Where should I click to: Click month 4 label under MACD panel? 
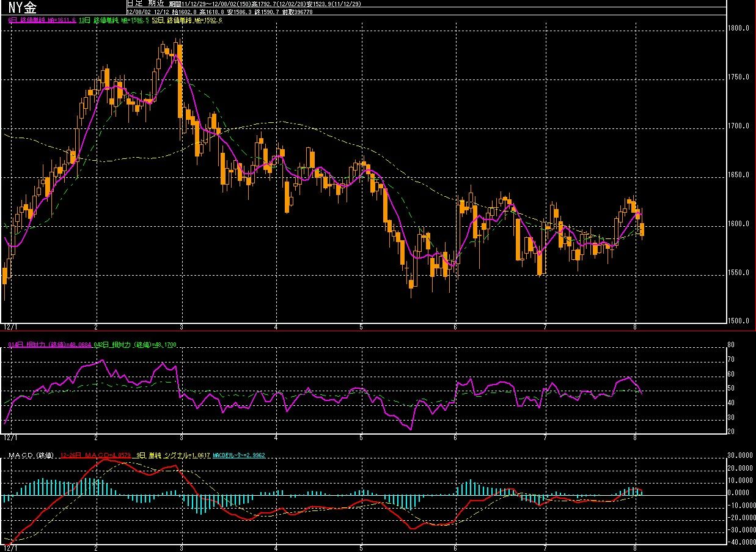(276, 548)
